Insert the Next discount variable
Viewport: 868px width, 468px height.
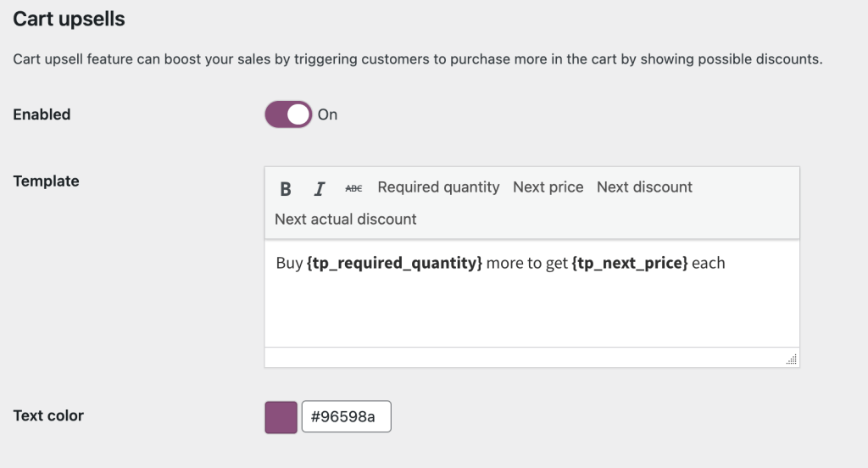[x=644, y=187]
